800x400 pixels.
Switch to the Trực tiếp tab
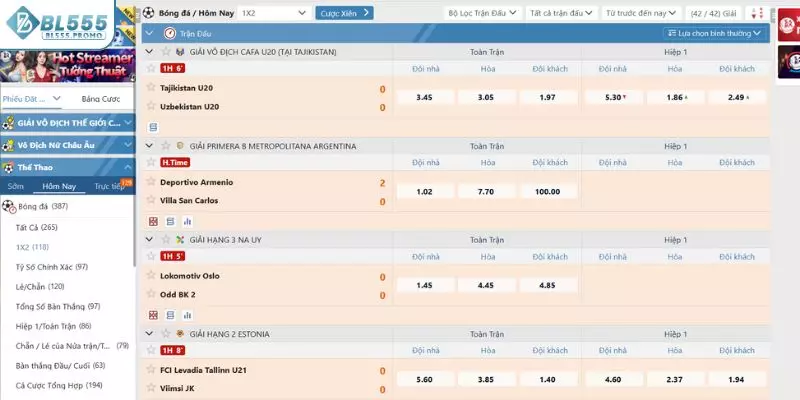tap(106, 186)
